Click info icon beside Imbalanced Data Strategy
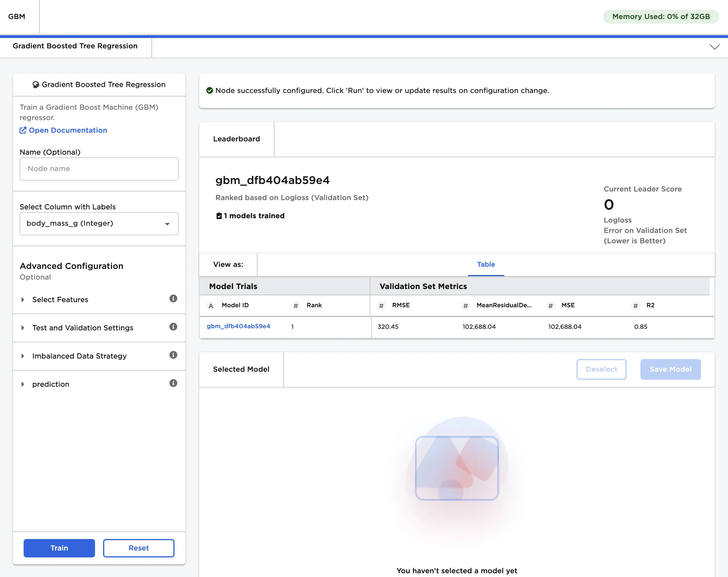 (173, 355)
